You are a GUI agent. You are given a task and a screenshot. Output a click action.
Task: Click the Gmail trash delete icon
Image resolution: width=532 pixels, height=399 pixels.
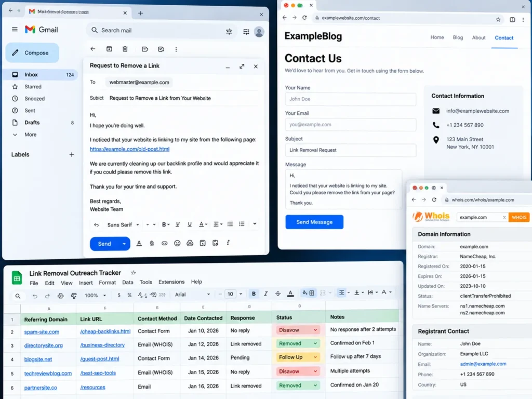125,49
